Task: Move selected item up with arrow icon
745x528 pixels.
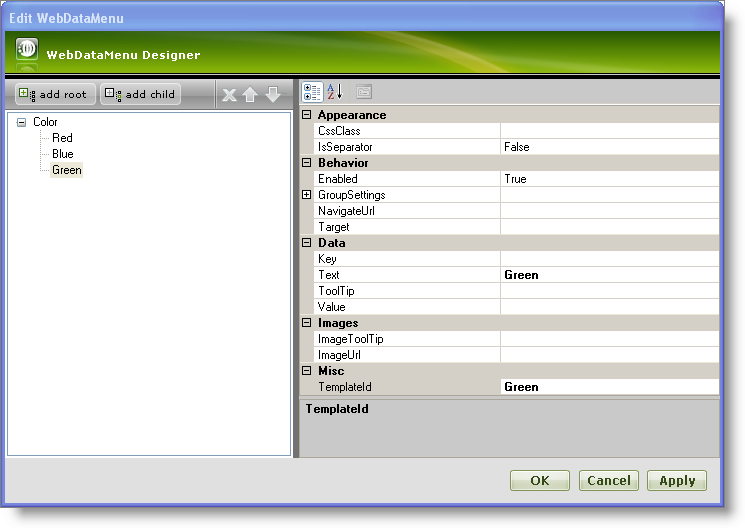Action: click(x=250, y=95)
